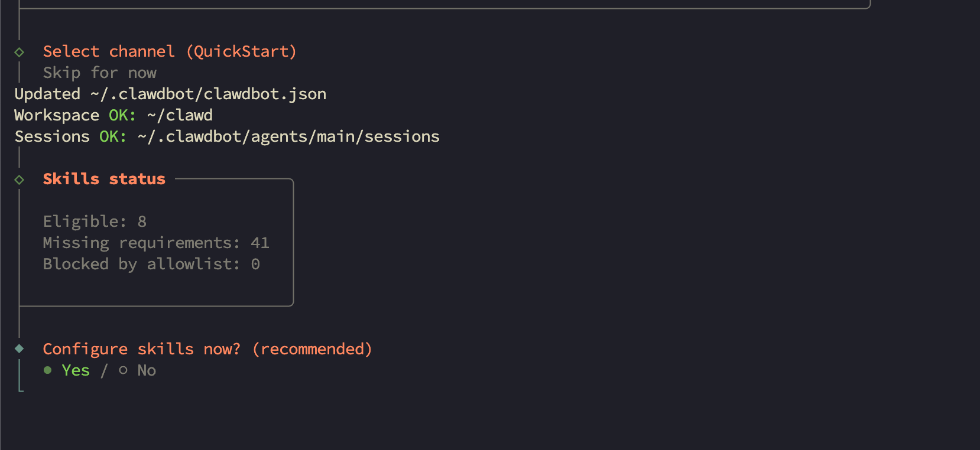Click the slash separator between Yes and No

click(104, 370)
